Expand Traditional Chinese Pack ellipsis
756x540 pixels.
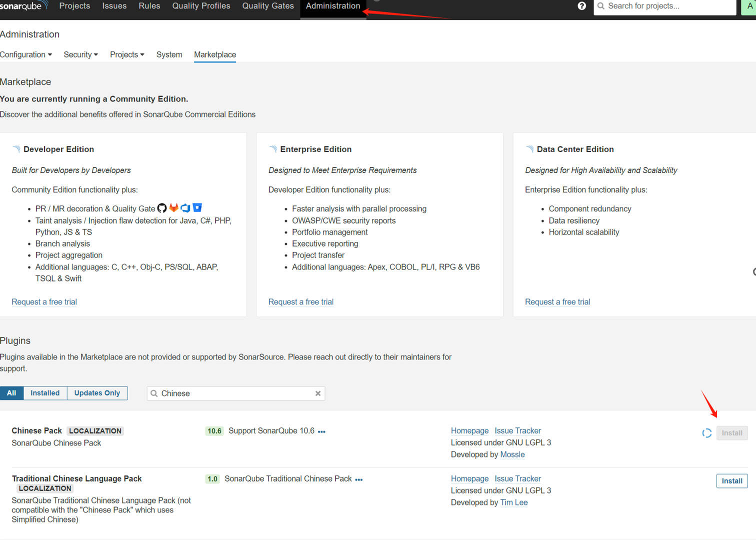click(x=359, y=479)
